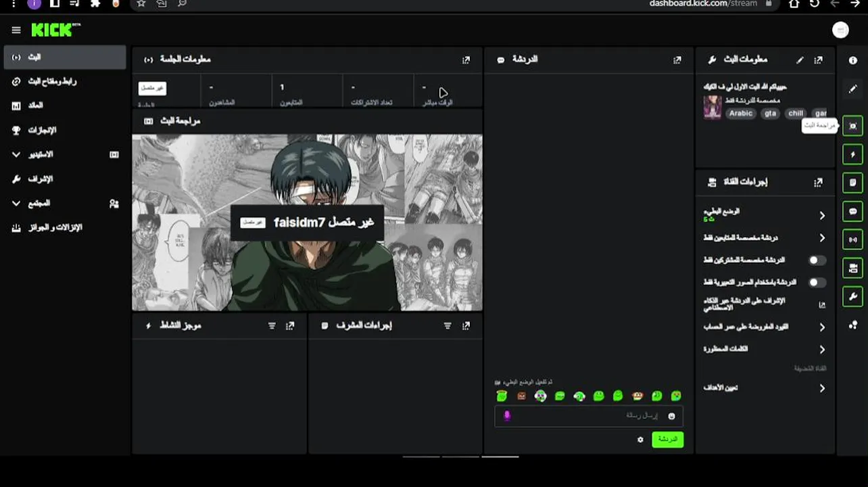Toggle the session info broadcast widget
Screen dimensions: 868x487
(853, 239)
